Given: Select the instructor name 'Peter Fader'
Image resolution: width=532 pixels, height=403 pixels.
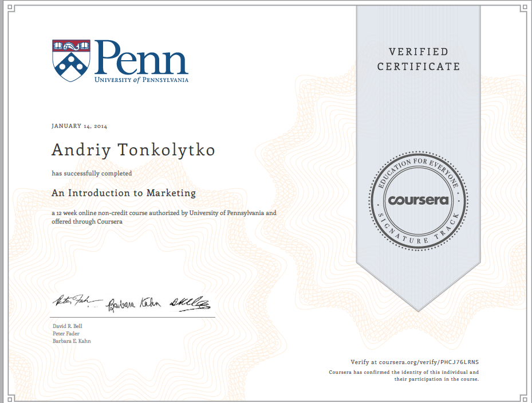Looking at the screenshot, I should [x=66, y=334].
